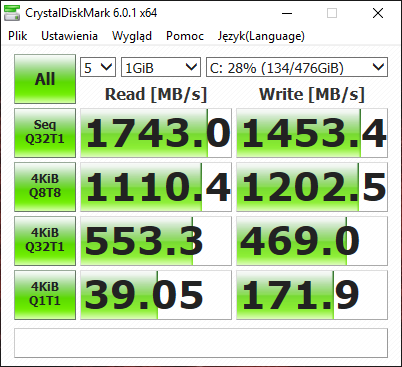Open the Wygląd menu
The height and width of the screenshot is (367, 402).
(132, 36)
